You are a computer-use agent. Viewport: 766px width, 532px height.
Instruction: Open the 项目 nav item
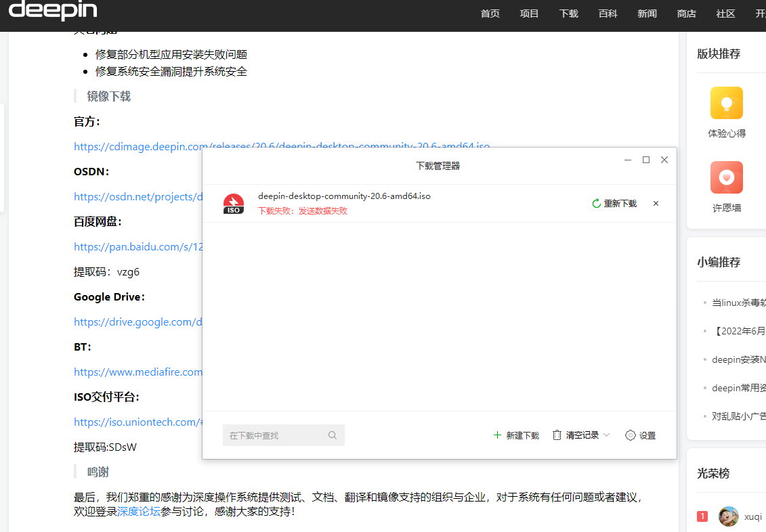click(529, 14)
